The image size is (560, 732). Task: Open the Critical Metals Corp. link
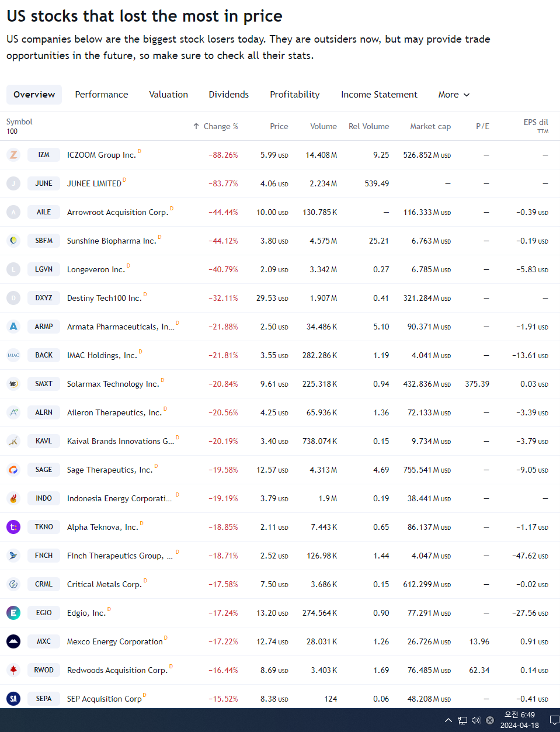coord(105,584)
